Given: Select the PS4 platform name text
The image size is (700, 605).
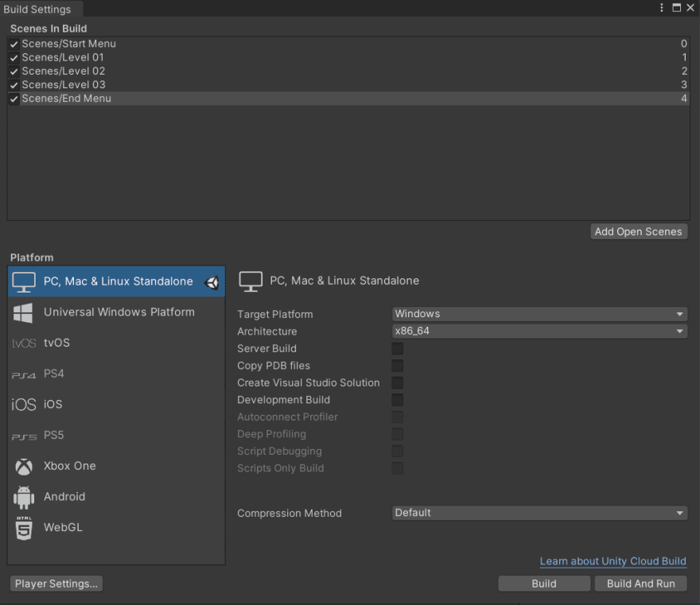Looking at the screenshot, I should click(x=54, y=374).
